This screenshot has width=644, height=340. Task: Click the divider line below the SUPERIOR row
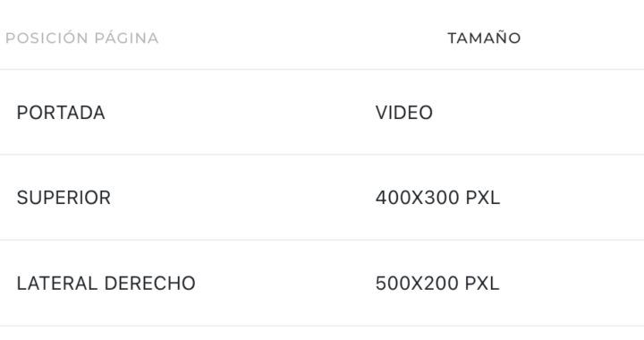322,240
